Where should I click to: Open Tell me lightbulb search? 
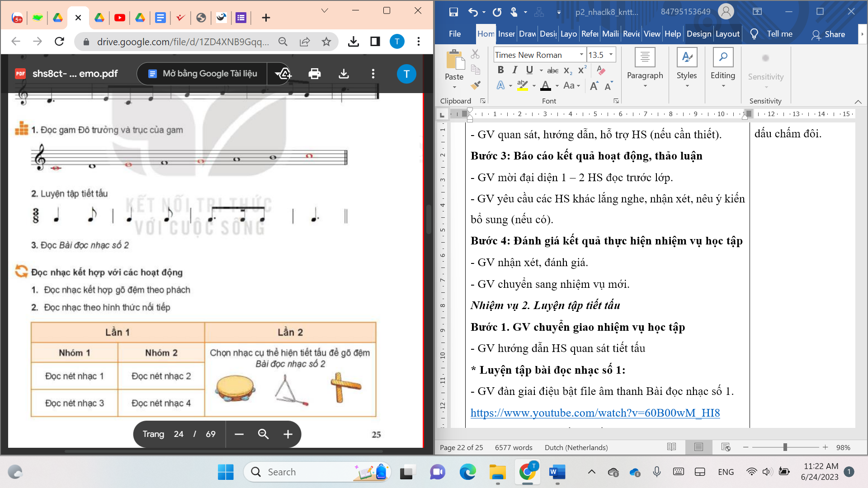pyautogui.click(x=754, y=34)
